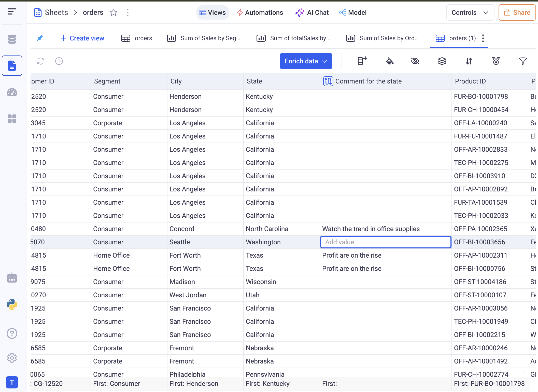Screen dimensions: 538x392
Task: Open the filter funnel icon
Action: pyautogui.click(x=523, y=61)
